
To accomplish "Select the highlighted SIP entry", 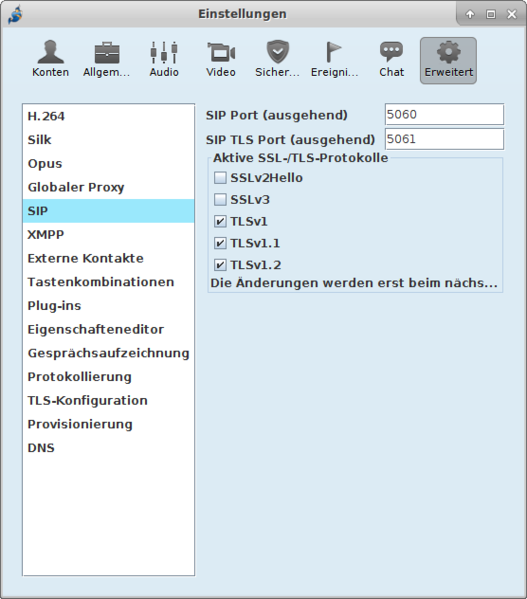I will 108,211.
